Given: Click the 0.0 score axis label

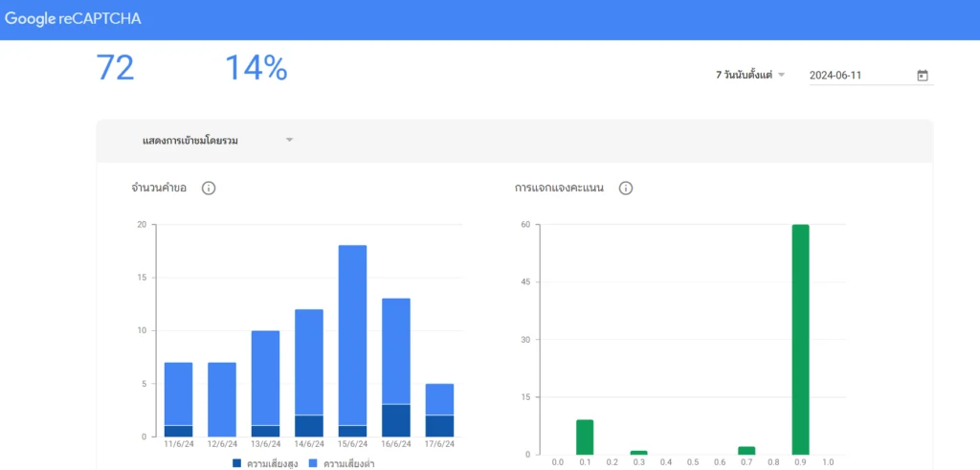Looking at the screenshot, I should tap(558, 462).
